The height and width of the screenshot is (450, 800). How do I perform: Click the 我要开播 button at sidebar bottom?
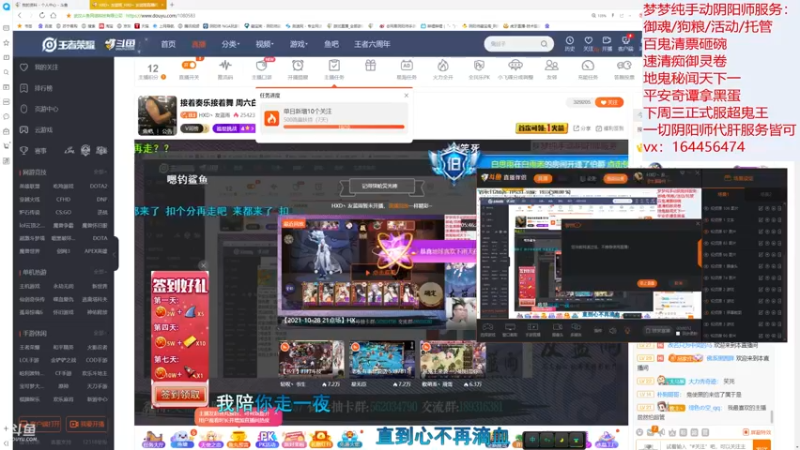point(87,424)
